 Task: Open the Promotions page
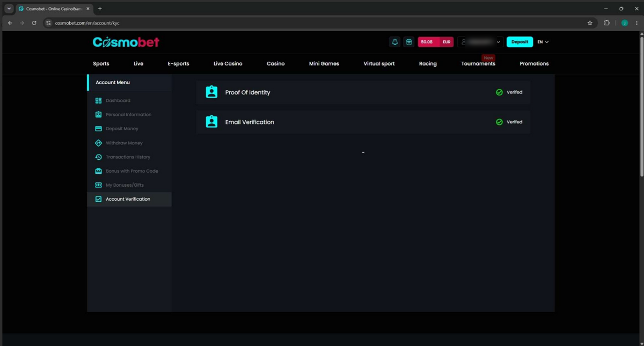(x=534, y=63)
